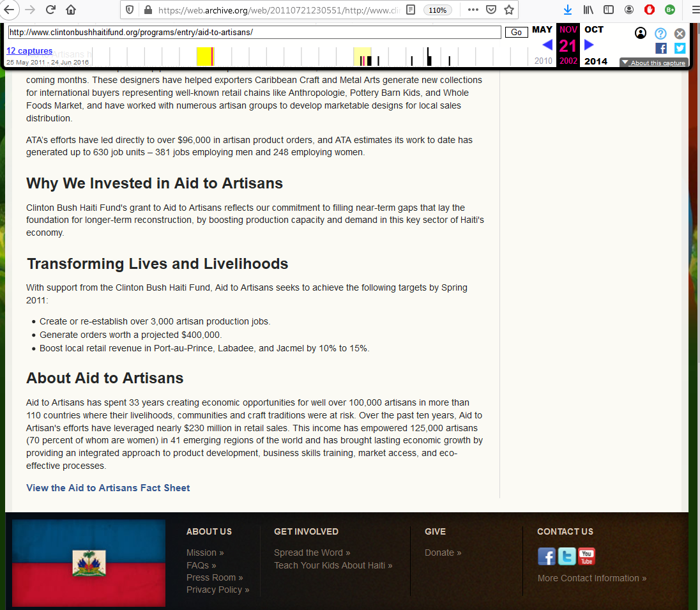Click the light-yellow highlighted timeline year
This screenshot has height=610, width=700.
[x=363, y=57]
